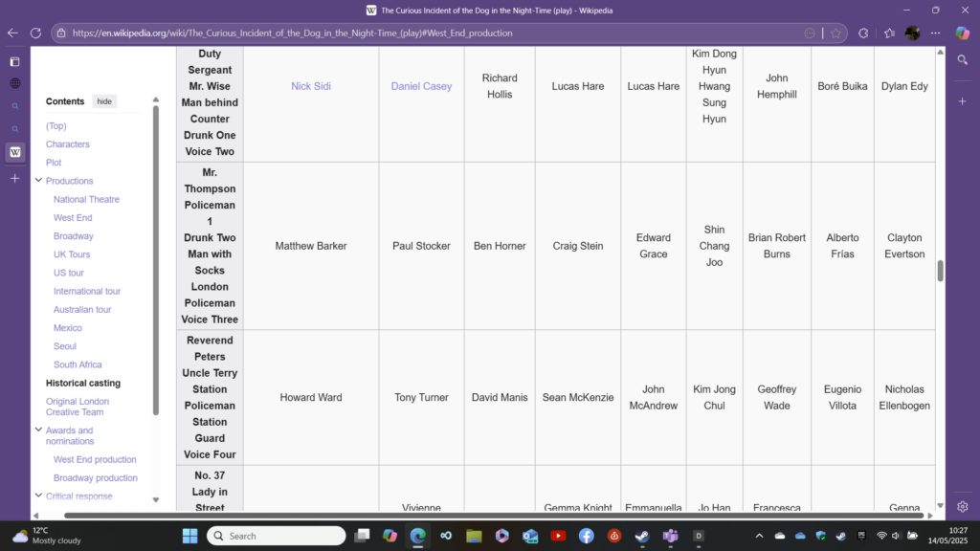Open the weather widget showing 12°C
The height and width of the screenshot is (551, 980).
(48, 536)
